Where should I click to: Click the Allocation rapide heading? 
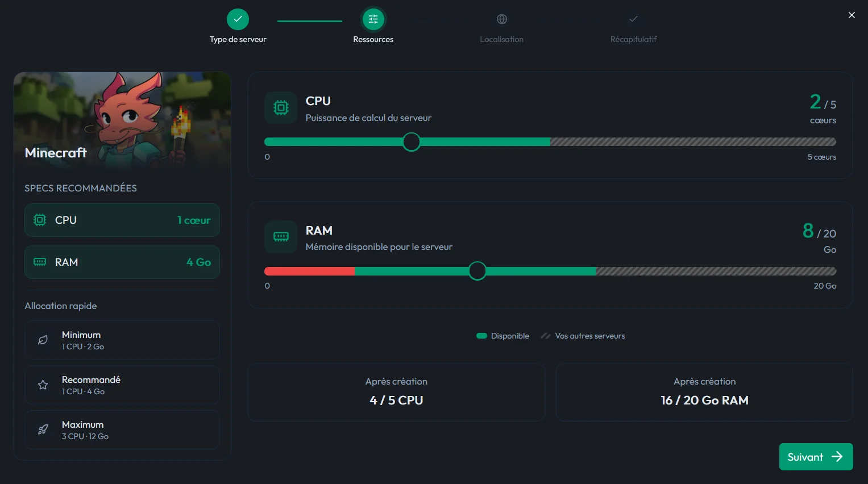[61, 306]
